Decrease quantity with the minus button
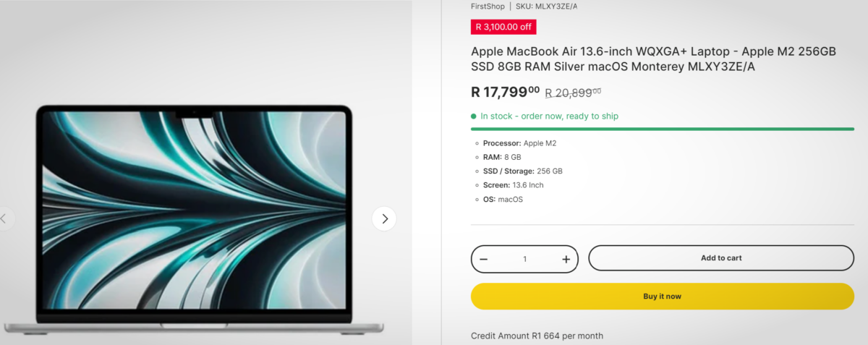 coord(484,259)
